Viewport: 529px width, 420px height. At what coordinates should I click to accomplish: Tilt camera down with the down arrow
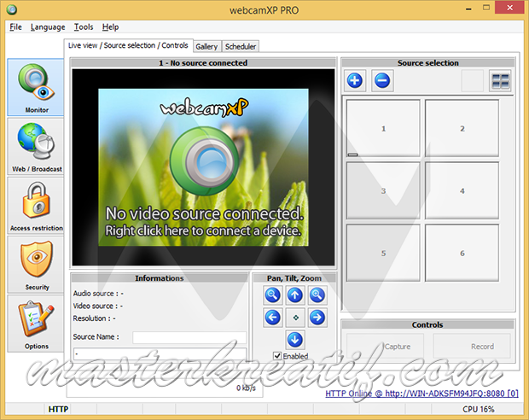pos(295,340)
